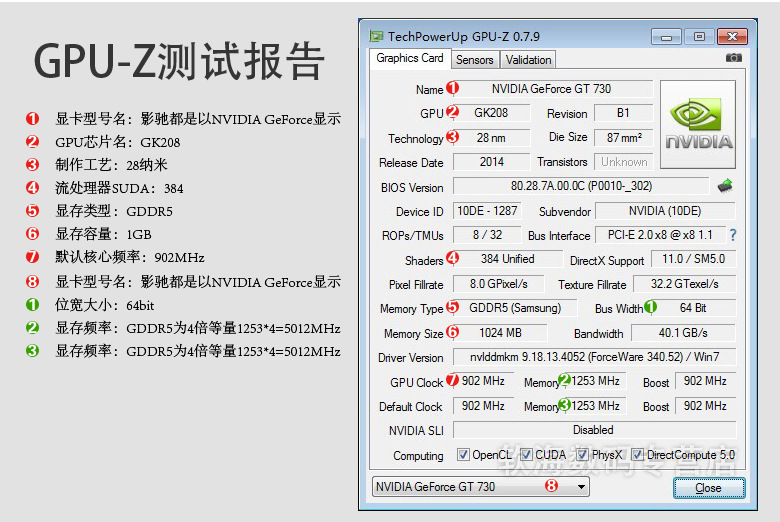This screenshot has height=522, width=780.
Task: Click the GPU Clock field 902 MHz
Action: pyautogui.click(x=483, y=381)
